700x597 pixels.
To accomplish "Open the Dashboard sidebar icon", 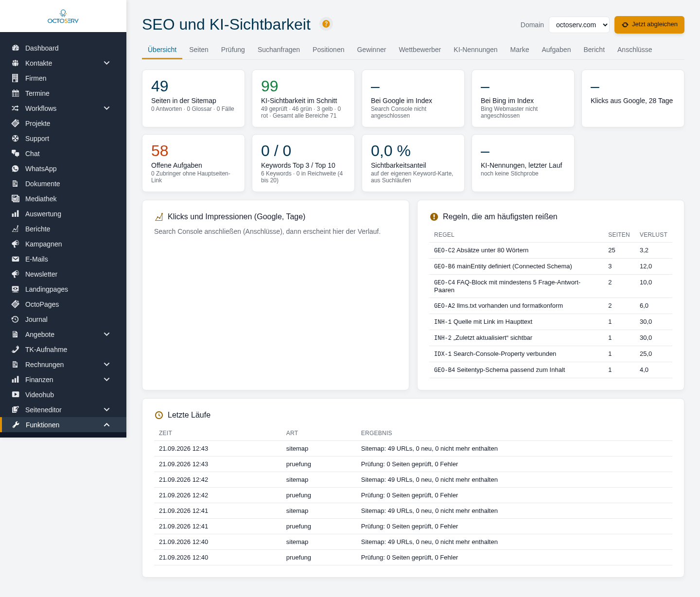I will [x=16, y=48].
